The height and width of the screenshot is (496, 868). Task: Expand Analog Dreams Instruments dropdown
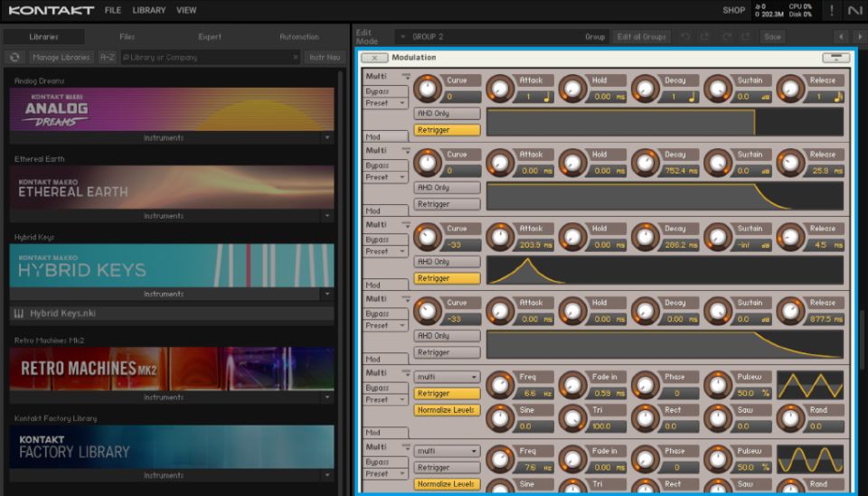(x=327, y=138)
